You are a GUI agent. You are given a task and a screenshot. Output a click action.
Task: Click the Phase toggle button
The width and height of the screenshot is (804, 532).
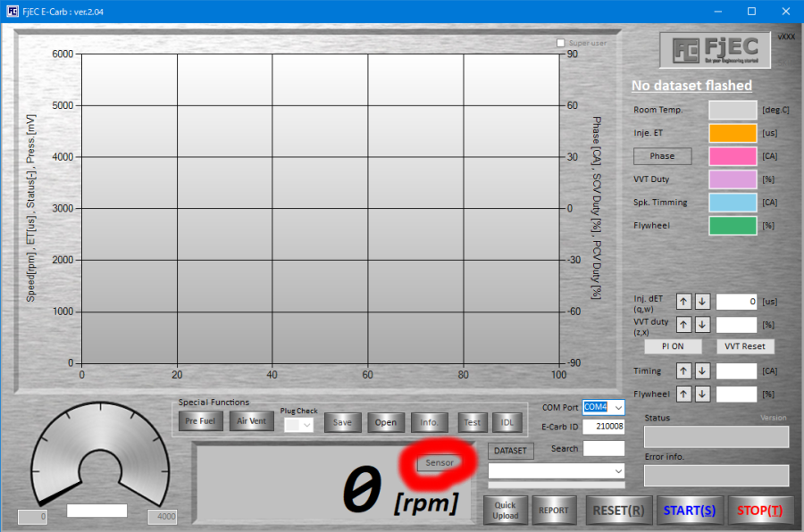point(662,156)
